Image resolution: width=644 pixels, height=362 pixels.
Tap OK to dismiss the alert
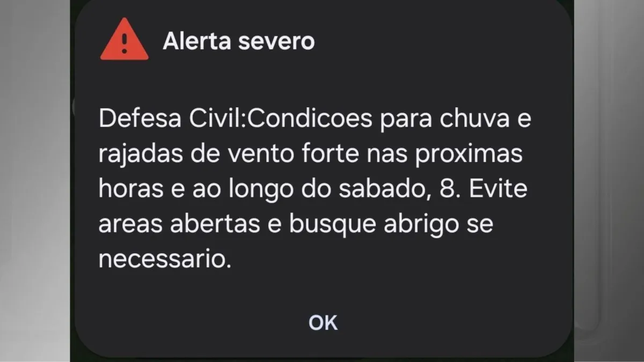pyautogui.click(x=323, y=322)
